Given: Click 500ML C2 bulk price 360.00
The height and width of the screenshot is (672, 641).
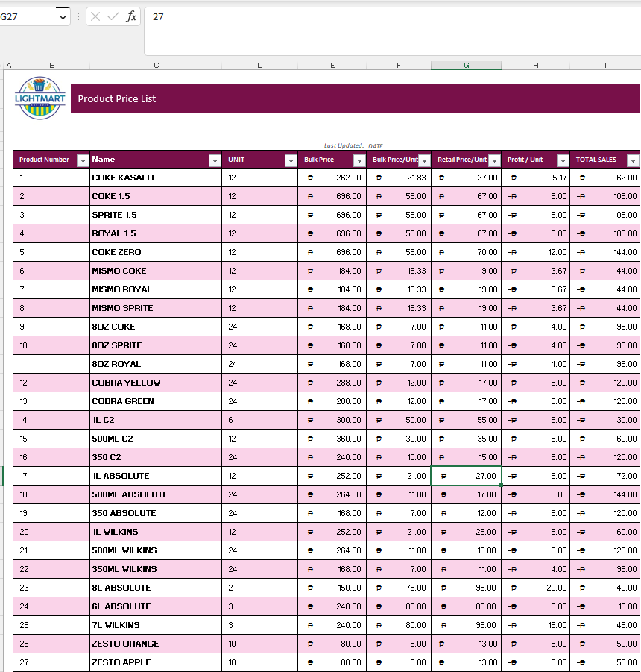Looking at the screenshot, I should (332, 439).
